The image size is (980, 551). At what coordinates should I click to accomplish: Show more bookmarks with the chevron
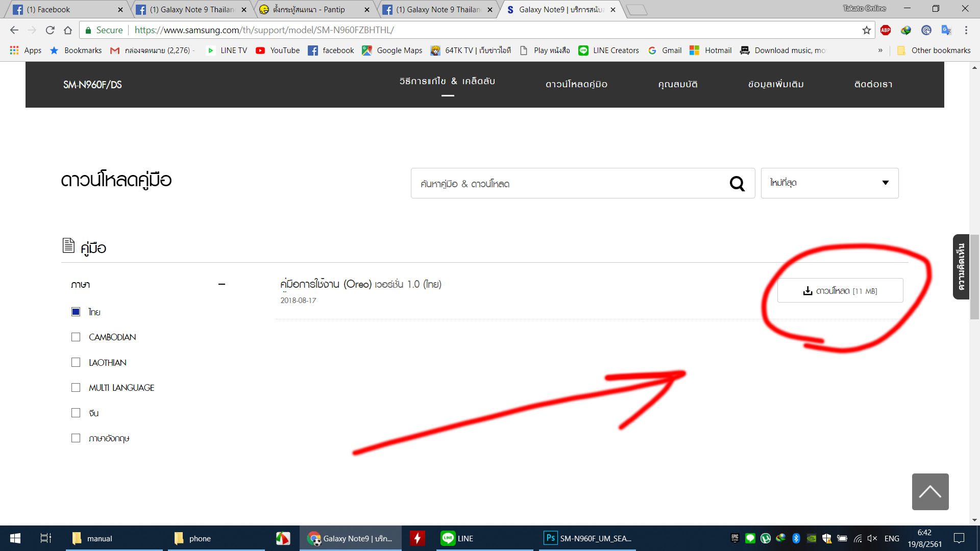point(880,50)
